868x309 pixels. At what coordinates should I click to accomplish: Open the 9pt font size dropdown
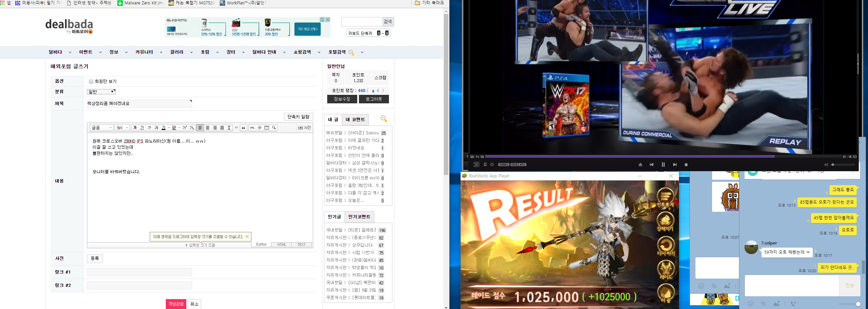122,128
